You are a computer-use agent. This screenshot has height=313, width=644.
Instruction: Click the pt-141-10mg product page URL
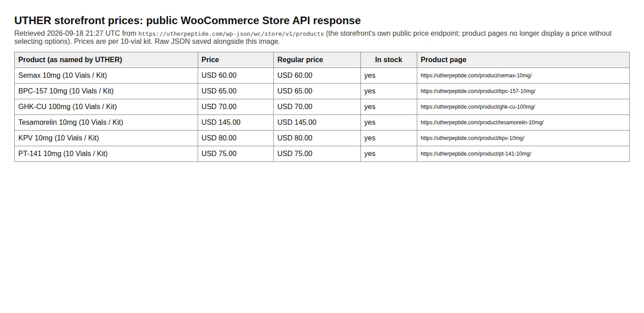coord(476,154)
